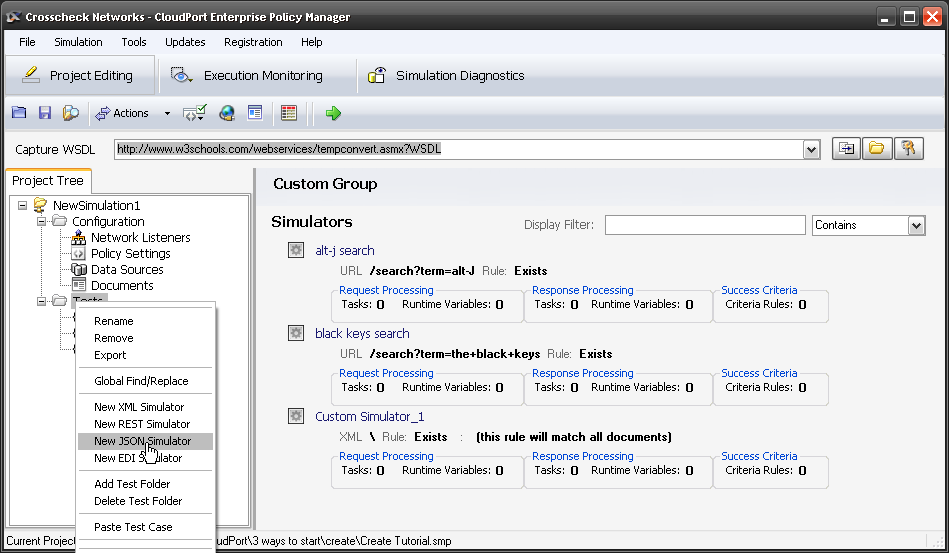Open the Help menu
949x553 pixels.
312,42
